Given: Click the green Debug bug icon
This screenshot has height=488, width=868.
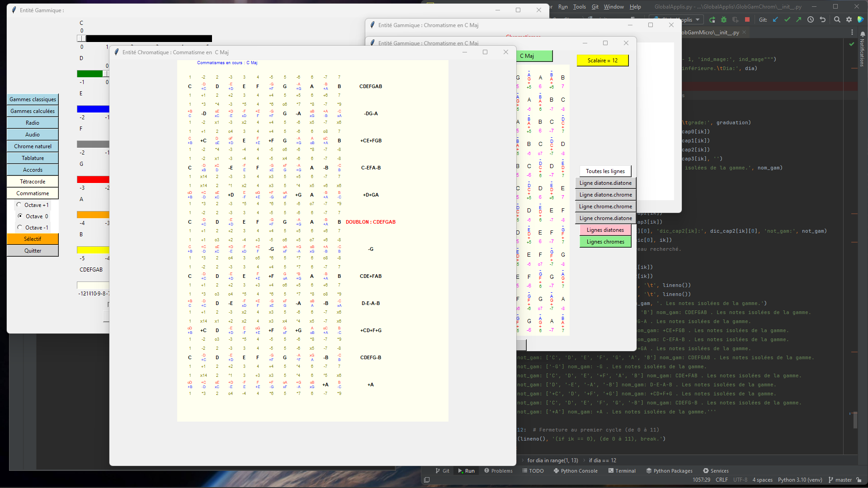Looking at the screenshot, I should (x=724, y=20).
